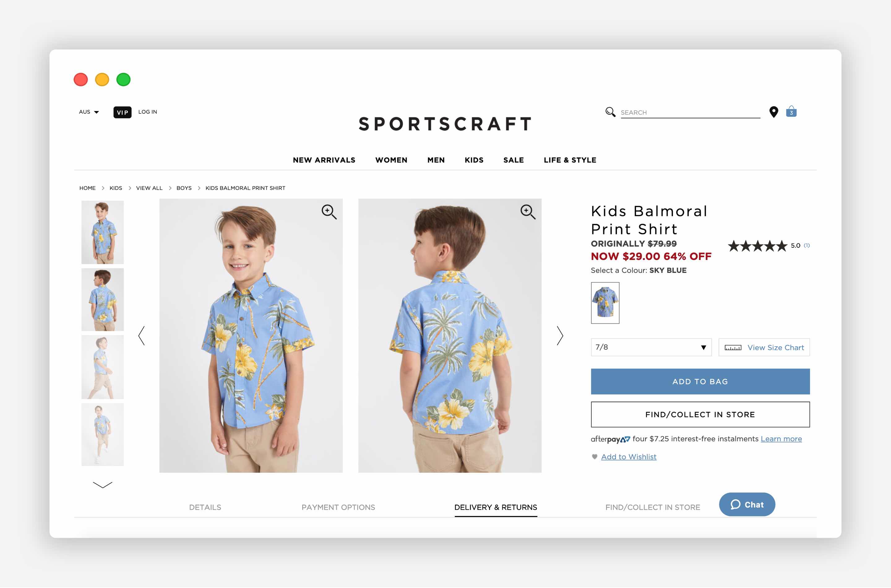Click the zoom magnifier icon on right product image

528,211
